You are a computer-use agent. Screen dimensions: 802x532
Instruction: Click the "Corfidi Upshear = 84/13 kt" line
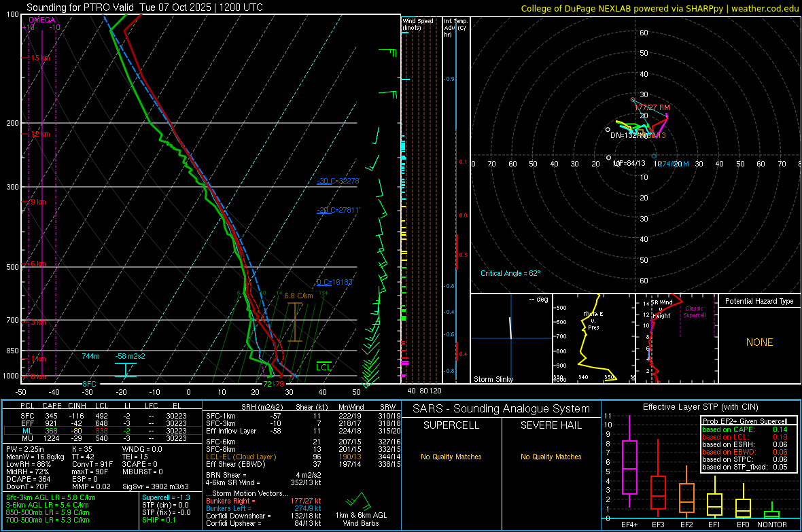pos(264,523)
